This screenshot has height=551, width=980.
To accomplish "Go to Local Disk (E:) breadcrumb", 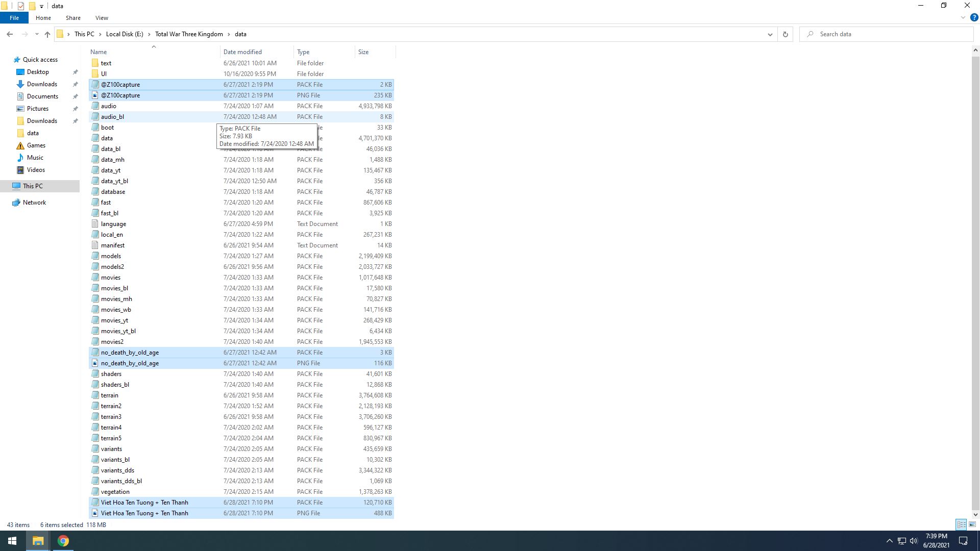I will [x=125, y=34].
